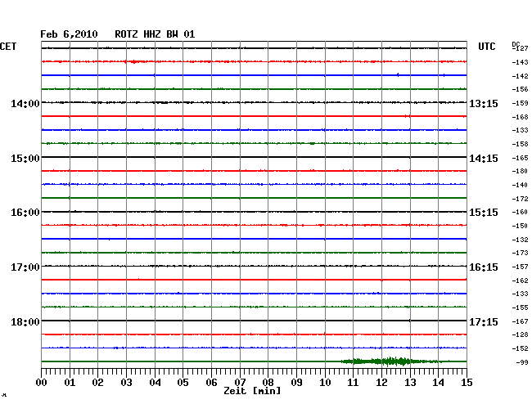The width and height of the screenshot is (532, 404).
Task: Select the "15:00" CET time label
Action: pyautogui.click(x=25, y=159)
